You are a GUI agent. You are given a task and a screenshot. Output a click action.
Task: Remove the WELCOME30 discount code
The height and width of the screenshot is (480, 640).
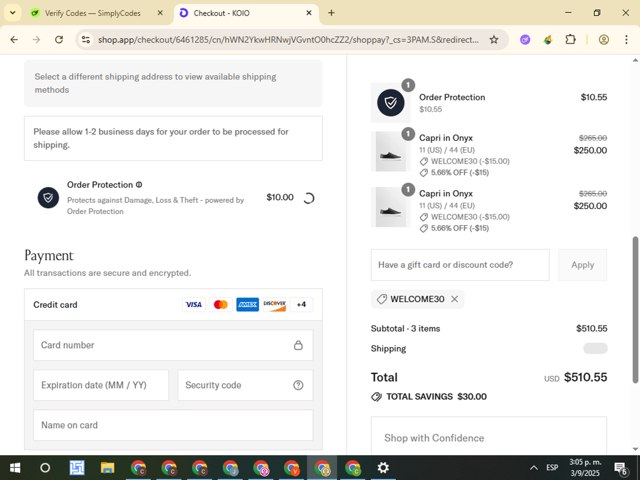pyautogui.click(x=454, y=299)
